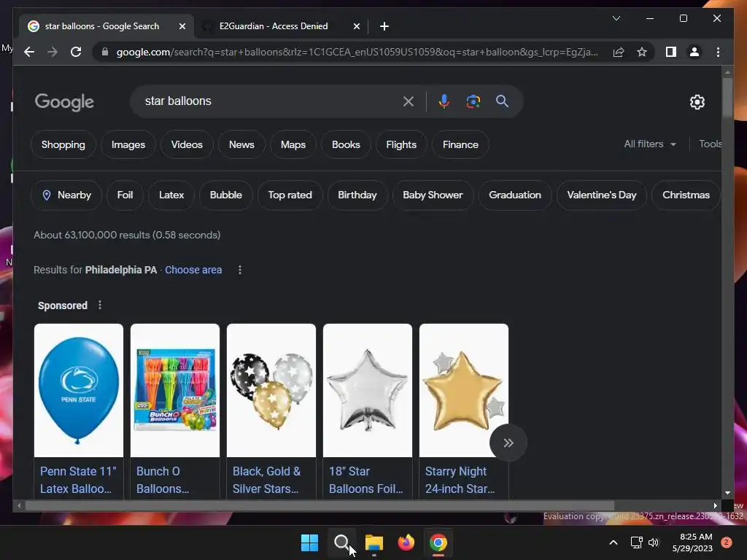
Task: Start voice search with microphone
Action: pos(444,101)
